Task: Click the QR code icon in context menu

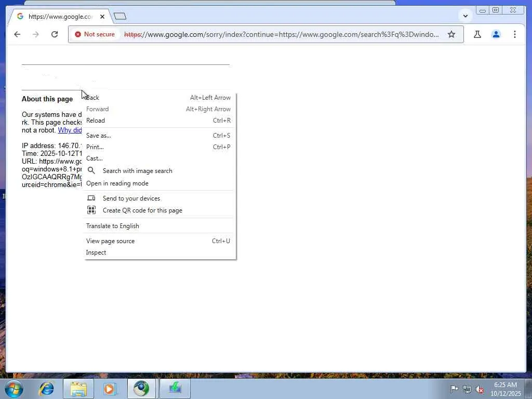Action: [91, 210]
